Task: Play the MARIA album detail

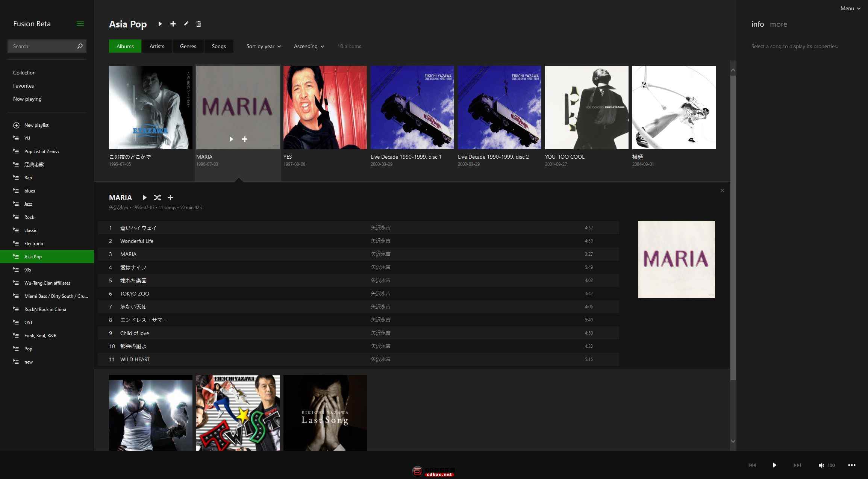Action: tap(144, 198)
